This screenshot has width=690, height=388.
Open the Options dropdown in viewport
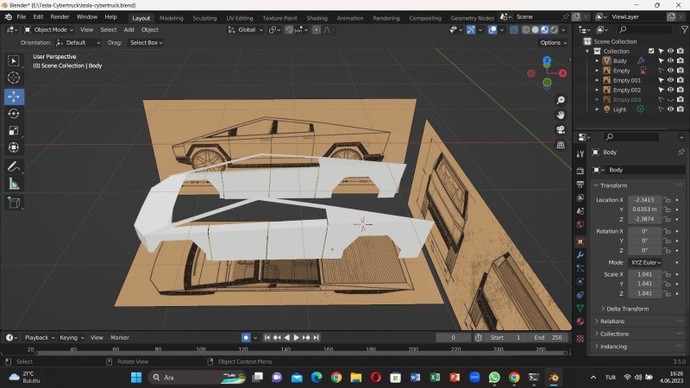(553, 43)
